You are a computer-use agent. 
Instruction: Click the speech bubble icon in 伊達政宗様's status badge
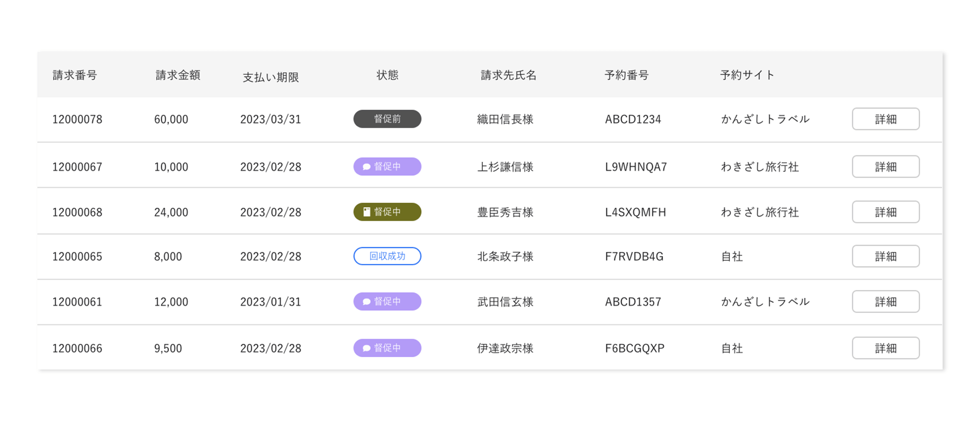pos(366,348)
